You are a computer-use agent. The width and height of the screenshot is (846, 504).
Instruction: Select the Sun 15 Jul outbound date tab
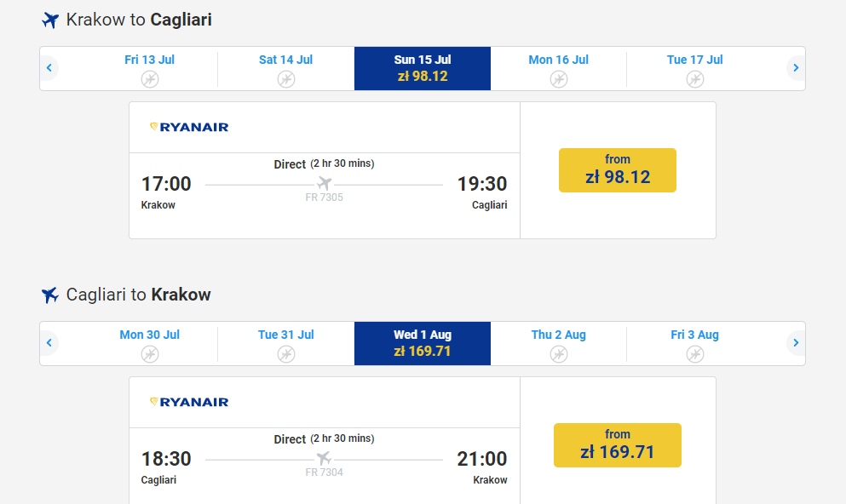coord(423,68)
